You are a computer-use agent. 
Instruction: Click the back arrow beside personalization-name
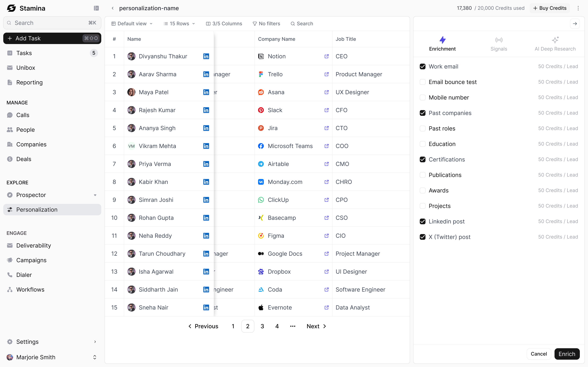tap(112, 8)
